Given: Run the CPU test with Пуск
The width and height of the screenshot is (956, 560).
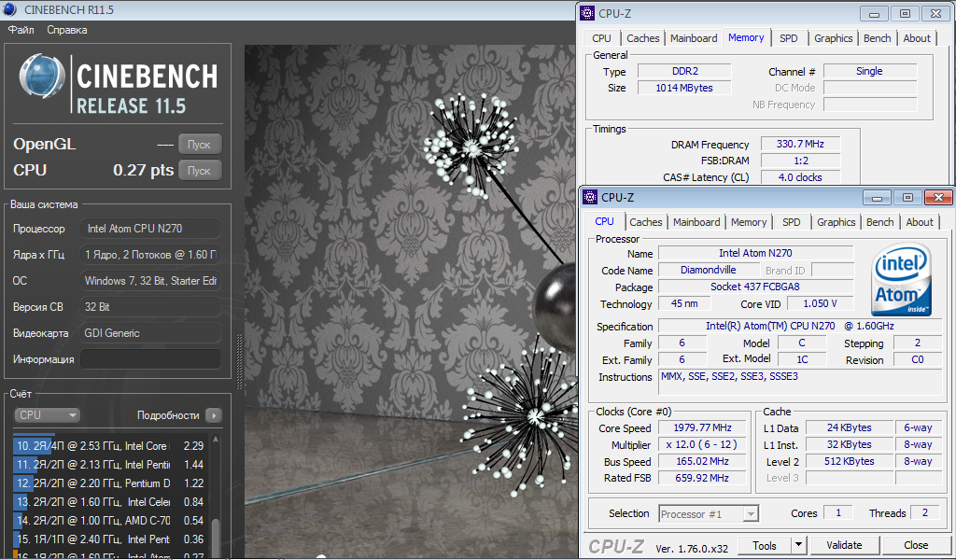Looking at the screenshot, I should (x=200, y=171).
